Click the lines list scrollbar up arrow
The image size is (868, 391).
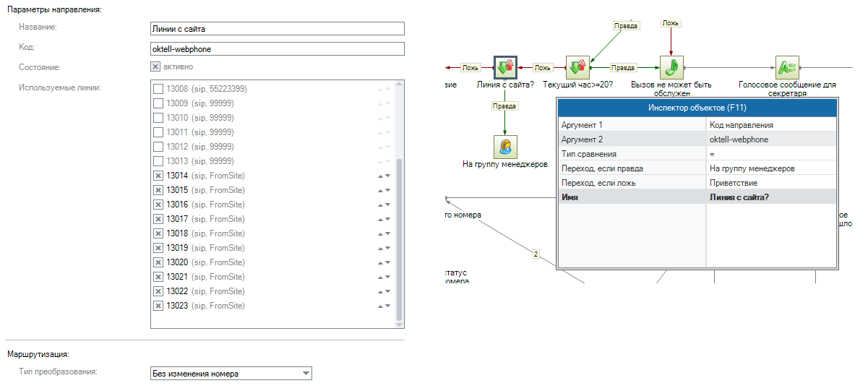tap(399, 83)
